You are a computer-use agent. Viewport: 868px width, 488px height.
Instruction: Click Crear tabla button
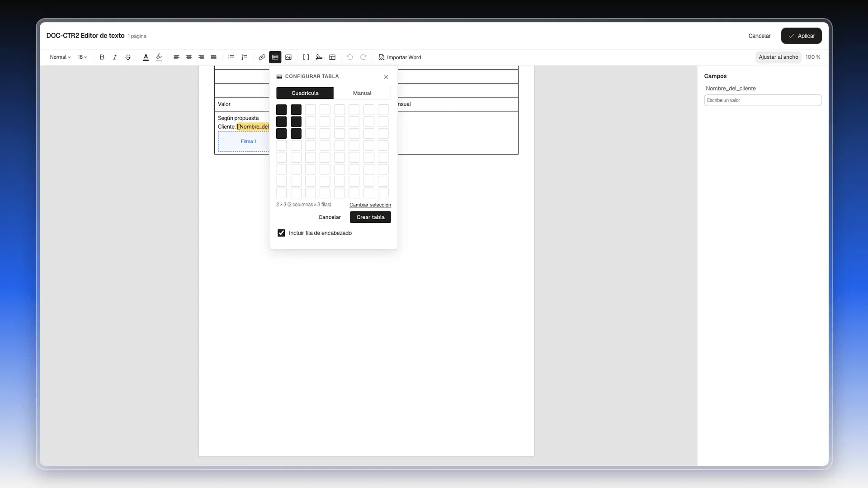click(370, 217)
